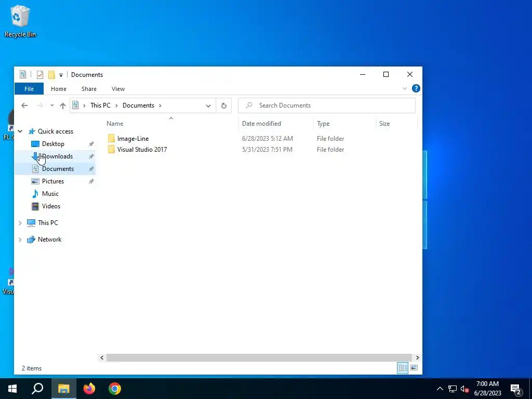Image resolution: width=532 pixels, height=399 pixels.
Task: Click the Image-Line folder icon
Action: pyautogui.click(x=111, y=138)
